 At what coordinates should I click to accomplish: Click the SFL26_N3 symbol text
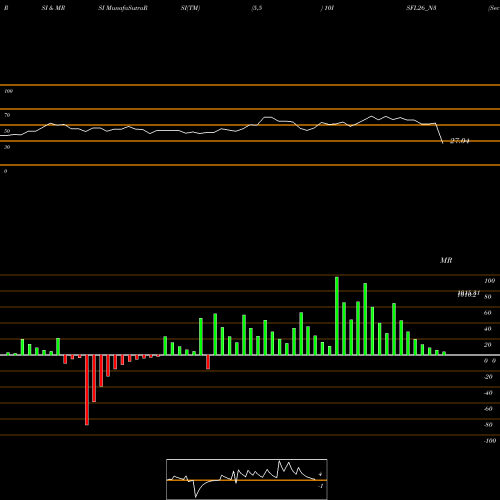pos(421,8)
